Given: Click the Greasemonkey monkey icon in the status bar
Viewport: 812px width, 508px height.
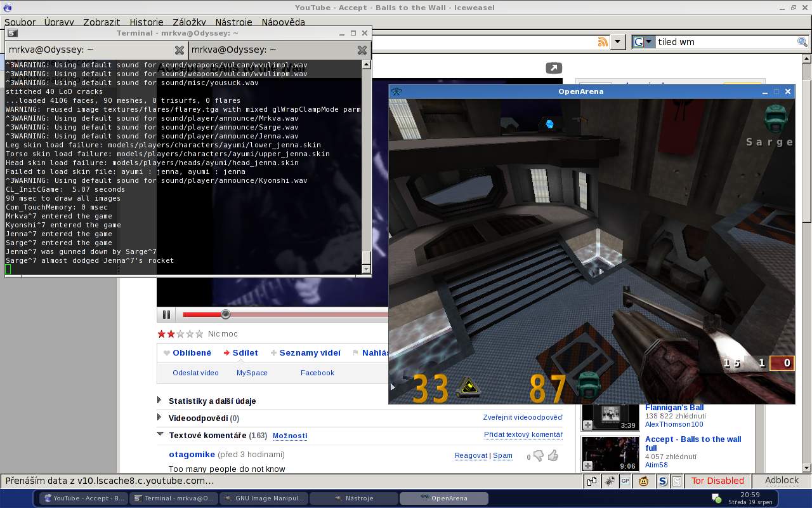Looking at the screenshot, I should click(643, 481).
